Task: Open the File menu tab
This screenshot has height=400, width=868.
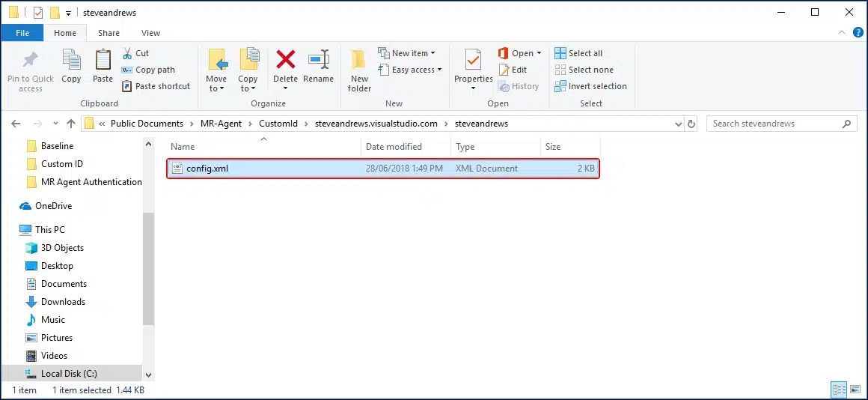Action: (22, 33)
